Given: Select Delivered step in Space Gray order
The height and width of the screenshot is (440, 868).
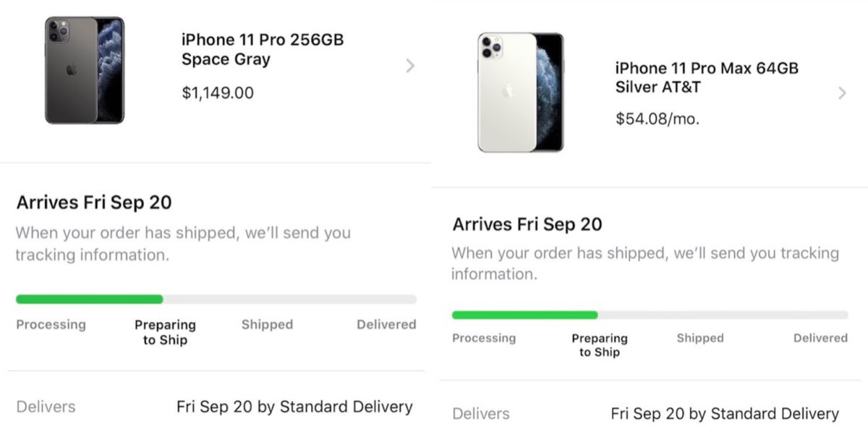Looking at the screenshot, I should tap(386, 324).
